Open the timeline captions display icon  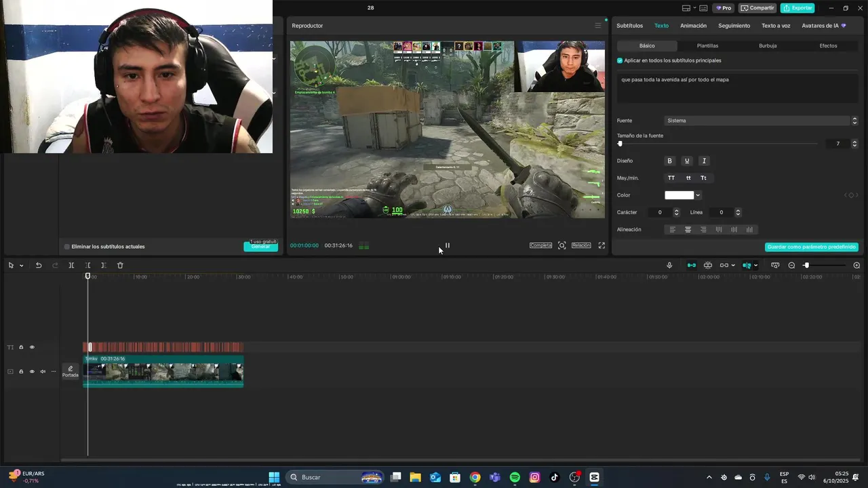coord(775,265)
